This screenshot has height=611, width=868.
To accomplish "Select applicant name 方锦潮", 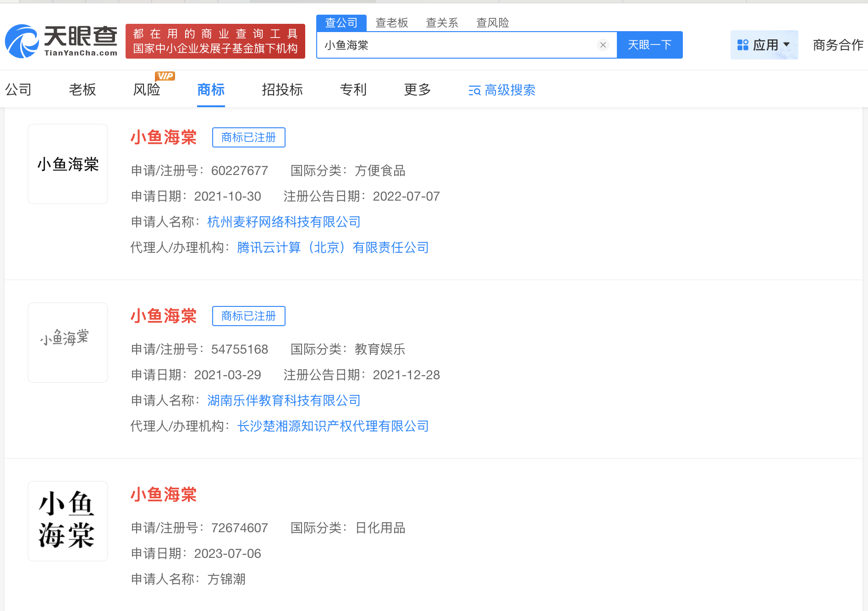I will point(226,579).
